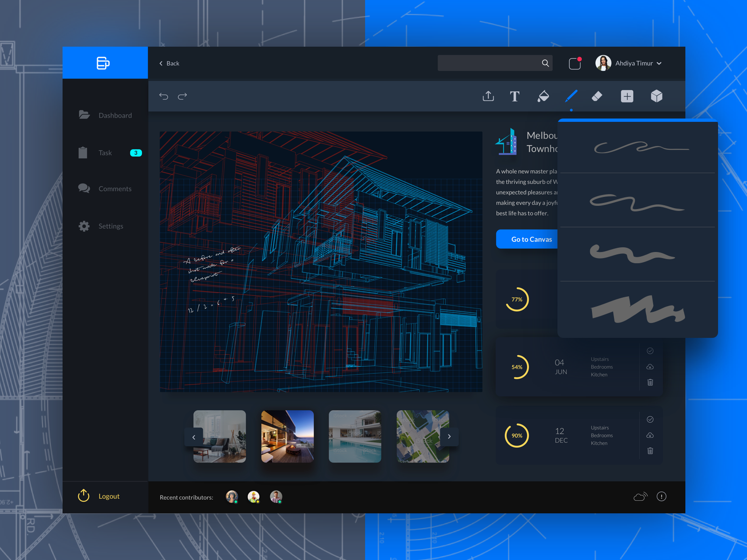
Task: Click the second recent contributor avatar
Action: point(254,497)
